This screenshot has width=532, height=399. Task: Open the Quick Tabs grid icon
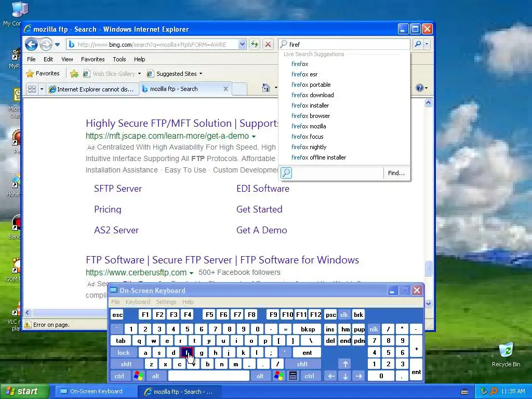click(32, 89)
